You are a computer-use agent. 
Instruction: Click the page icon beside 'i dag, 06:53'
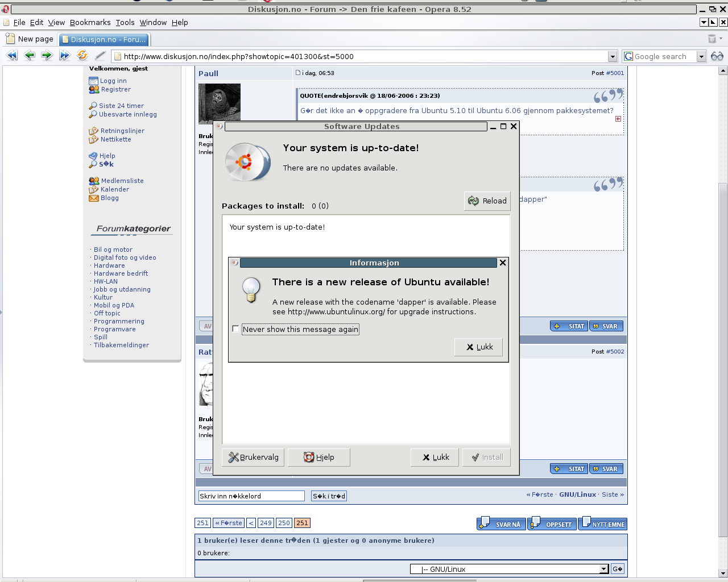[298, 73]
